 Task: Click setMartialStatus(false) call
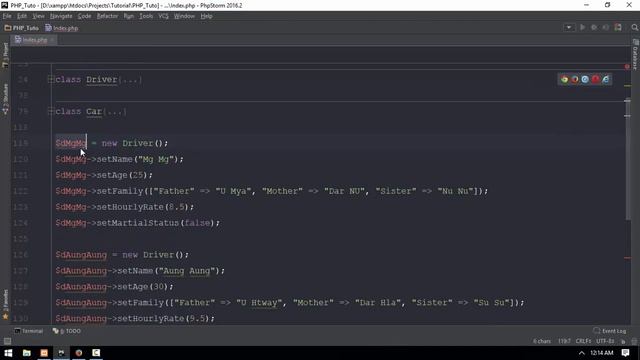click(x=156, y=223)
